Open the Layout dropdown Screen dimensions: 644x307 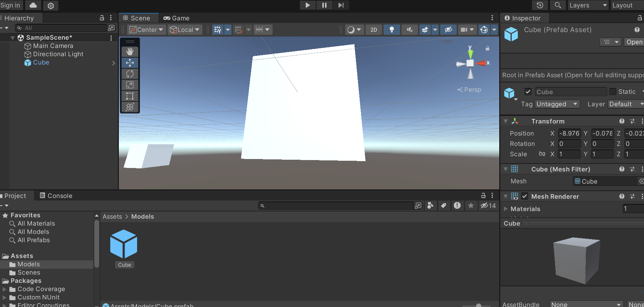coord(627,5)
